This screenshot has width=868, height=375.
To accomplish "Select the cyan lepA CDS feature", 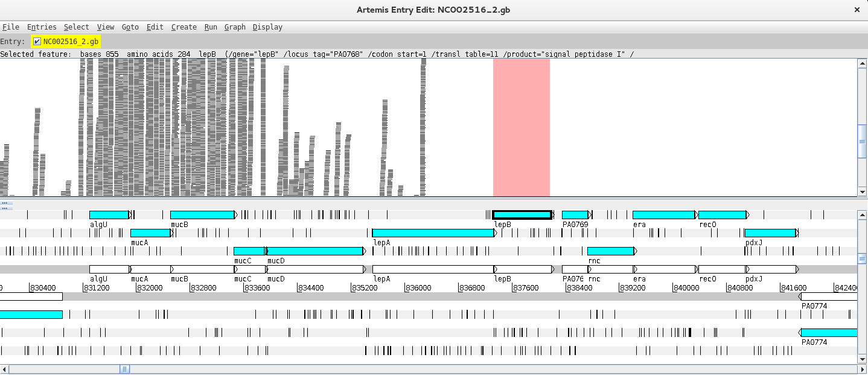I will tap(433, 233).
